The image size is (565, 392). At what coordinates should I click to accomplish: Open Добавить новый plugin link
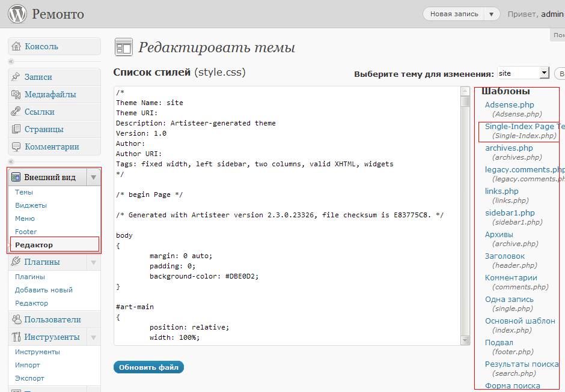point(44,290)
